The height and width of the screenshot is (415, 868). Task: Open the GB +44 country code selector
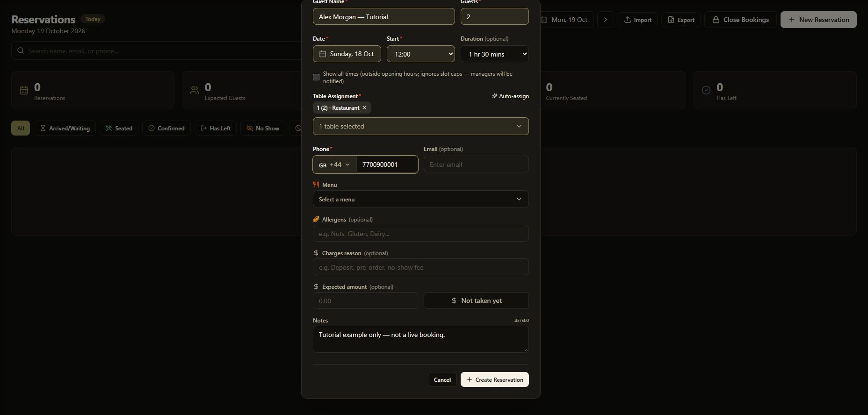coord(334,165)
